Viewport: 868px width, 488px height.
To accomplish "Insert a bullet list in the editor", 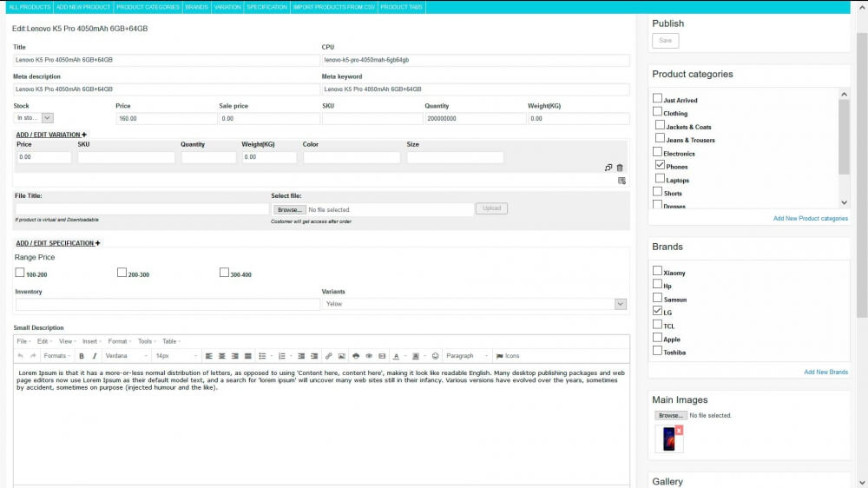I will click(x=262, y=356).
